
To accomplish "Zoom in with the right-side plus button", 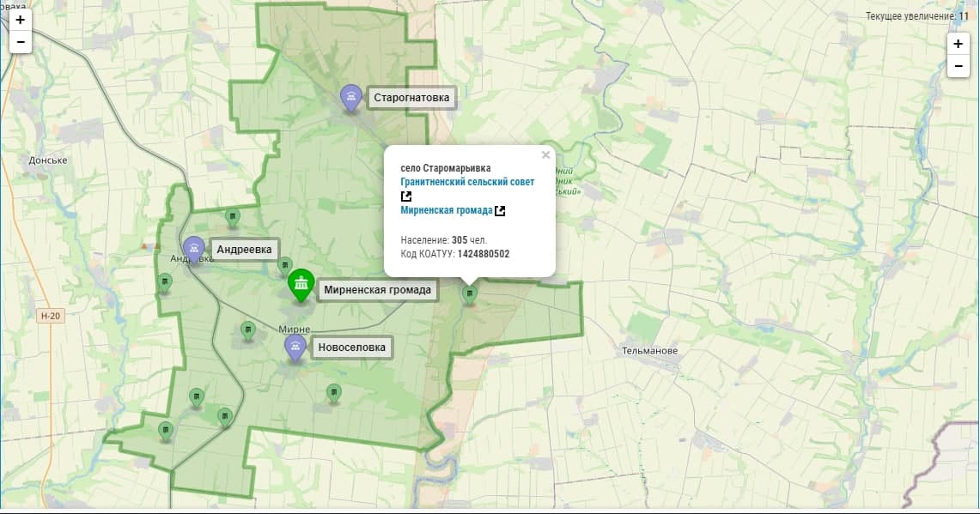I will point(958,44).
